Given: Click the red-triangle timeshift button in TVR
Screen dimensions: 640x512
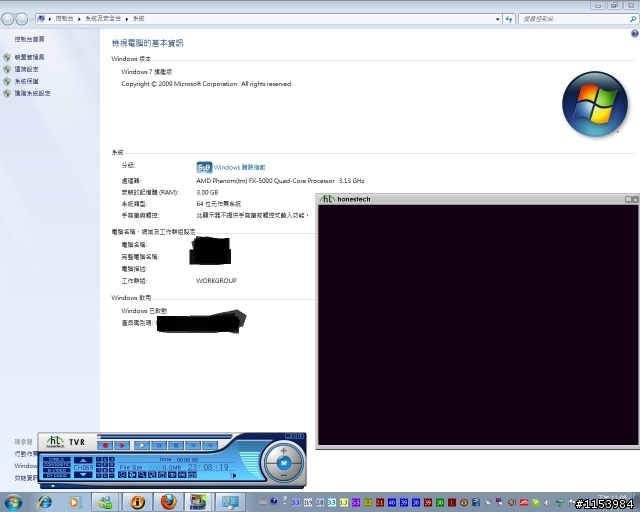Looking at the screenshot, I should [122, 445].
